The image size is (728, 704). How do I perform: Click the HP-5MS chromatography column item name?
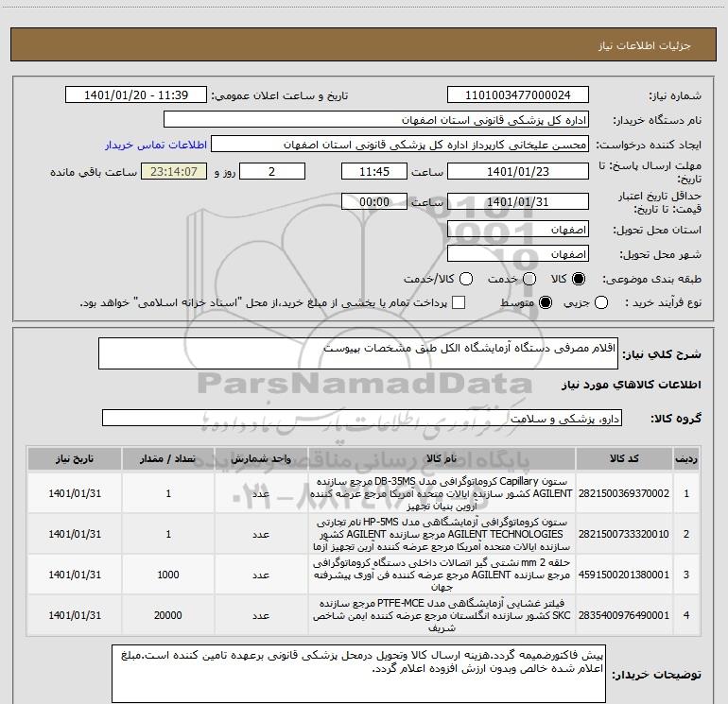[x=442, y=534]
